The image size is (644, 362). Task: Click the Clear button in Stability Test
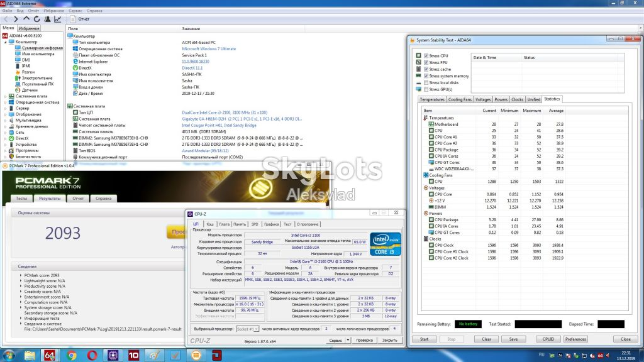point(486,339)
